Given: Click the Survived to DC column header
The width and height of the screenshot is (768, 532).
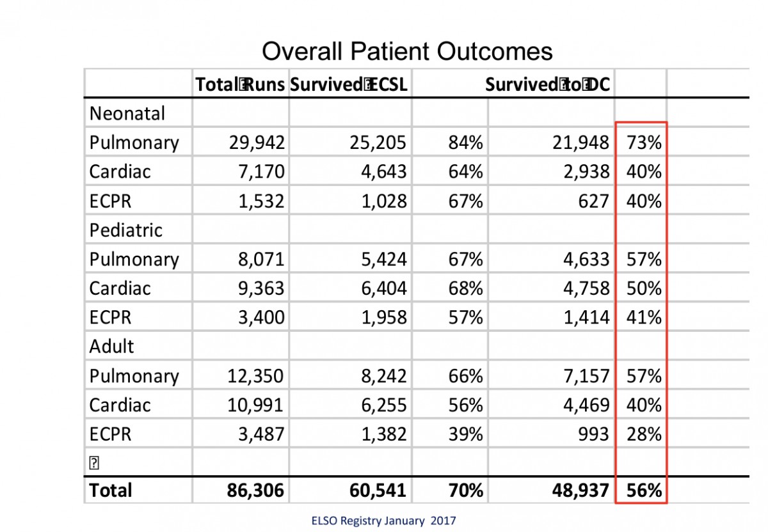Looking at the screenshot, I should pyautogui.click(x=547, y=84).
